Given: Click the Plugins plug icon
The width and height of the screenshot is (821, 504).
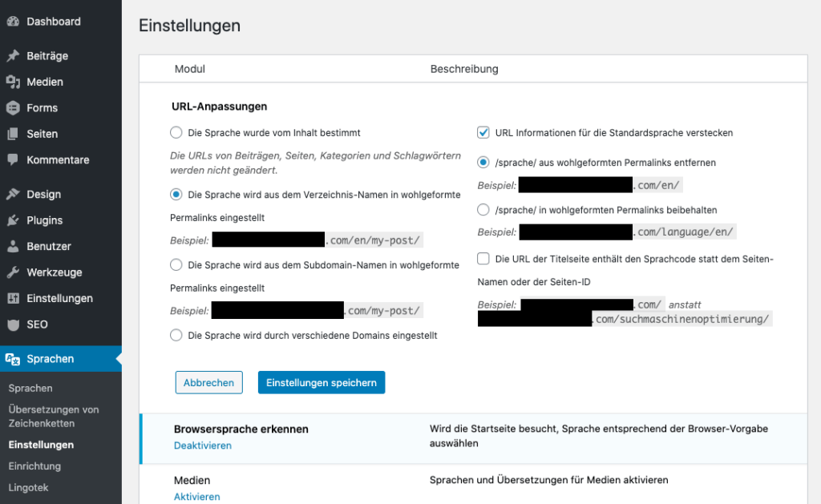Looking at the screenshot, I should (13, 220).
